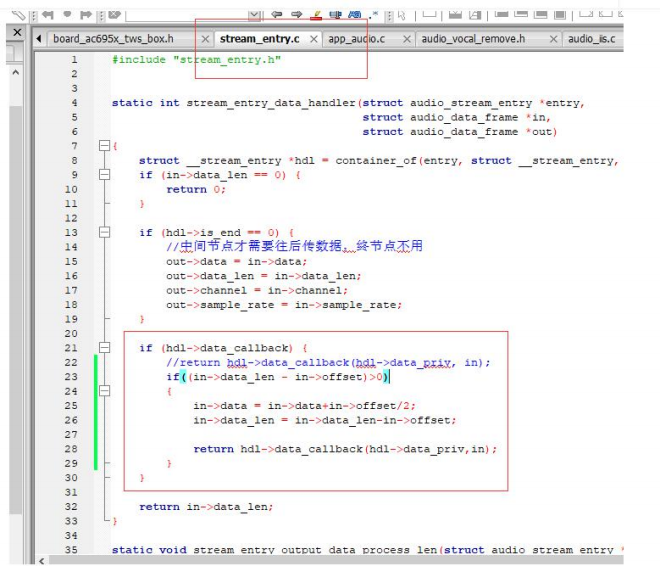Click 'out->sample_rate = in->sample_rate;' line
The width and height of the screenshot is (660, 566).
284,305
